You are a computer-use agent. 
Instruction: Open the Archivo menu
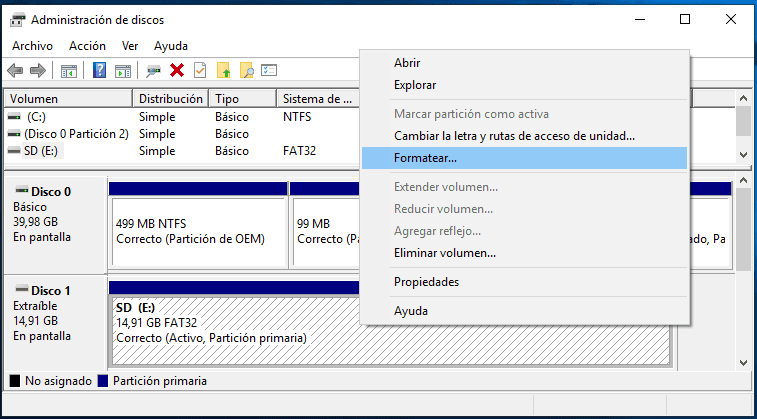tap(32, 46)
